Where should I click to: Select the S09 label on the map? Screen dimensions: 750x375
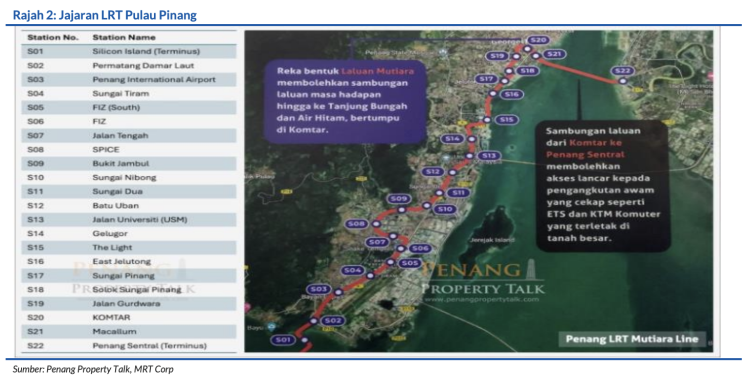398,199
